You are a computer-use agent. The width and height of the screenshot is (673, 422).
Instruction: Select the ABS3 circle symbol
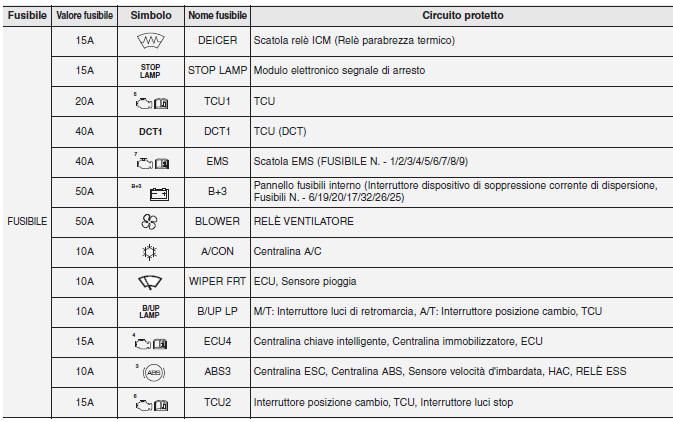point(150,371)
